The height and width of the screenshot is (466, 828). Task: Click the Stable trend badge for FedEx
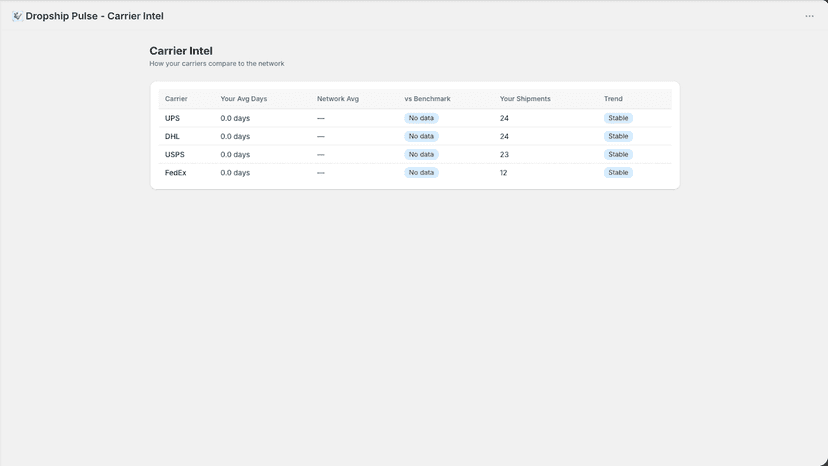[618, 173]
